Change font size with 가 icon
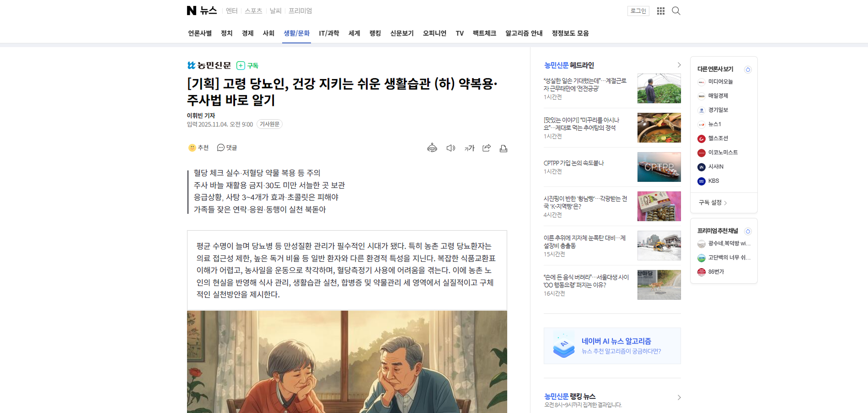Image resolution: width=868 pixels, height=413 pixels. [470, 148]
